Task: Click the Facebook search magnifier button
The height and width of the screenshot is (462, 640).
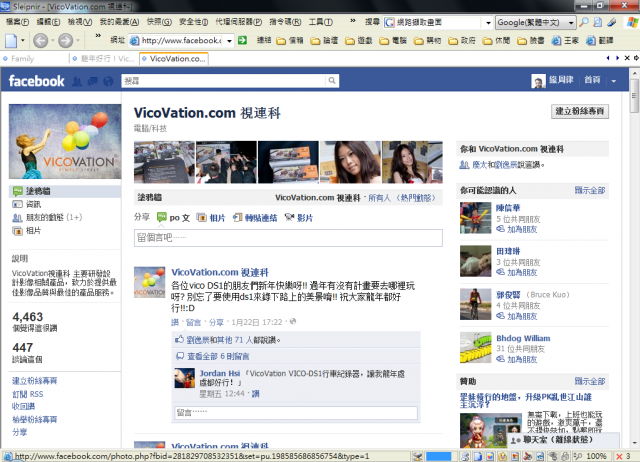Action: 332,81
